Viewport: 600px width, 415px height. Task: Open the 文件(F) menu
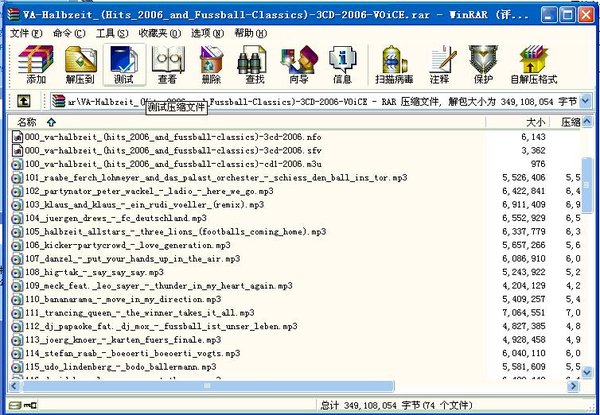click(26, 34)
